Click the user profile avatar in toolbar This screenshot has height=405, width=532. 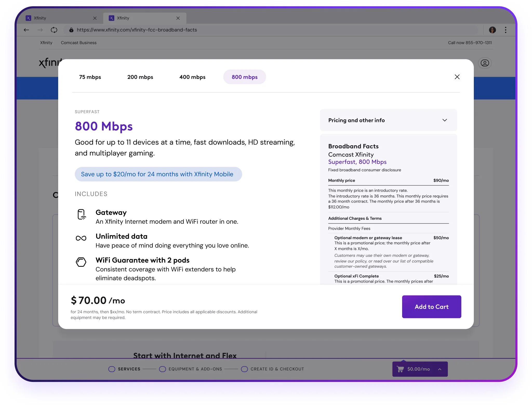(492, 30)
